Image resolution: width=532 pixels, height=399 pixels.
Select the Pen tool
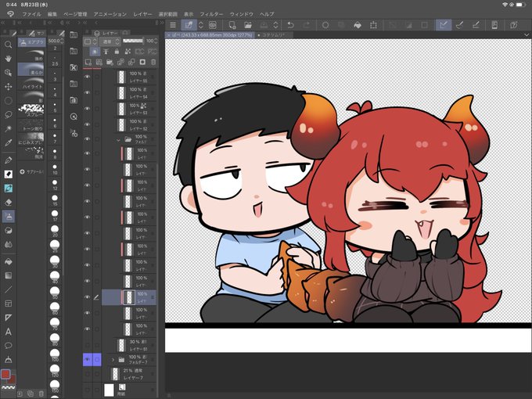[x=8, y=160]
